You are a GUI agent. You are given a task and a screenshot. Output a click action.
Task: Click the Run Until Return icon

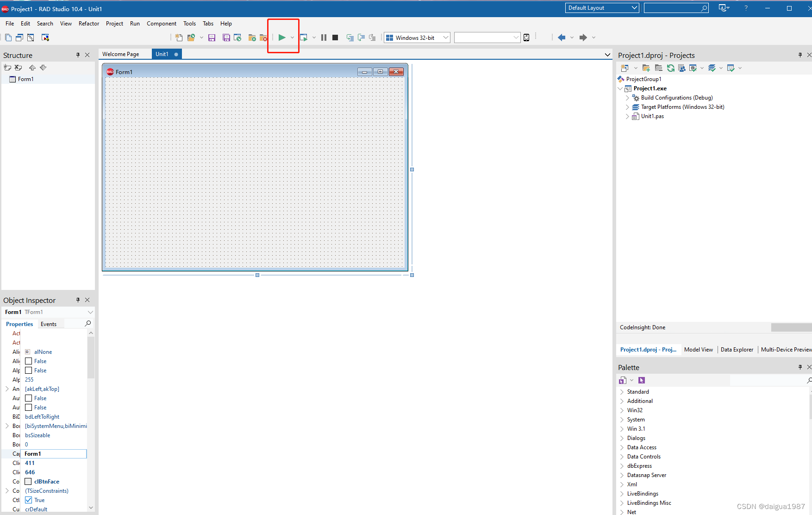click(x=372, y=38)
